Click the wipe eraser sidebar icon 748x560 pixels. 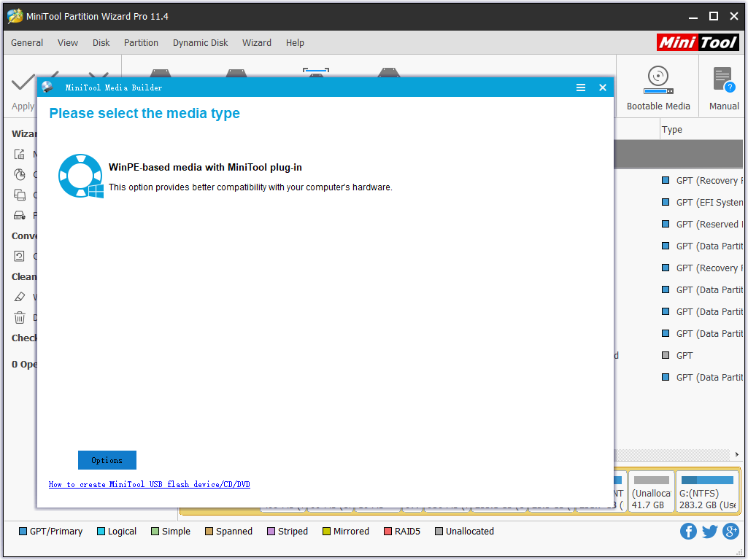(20, 297)
